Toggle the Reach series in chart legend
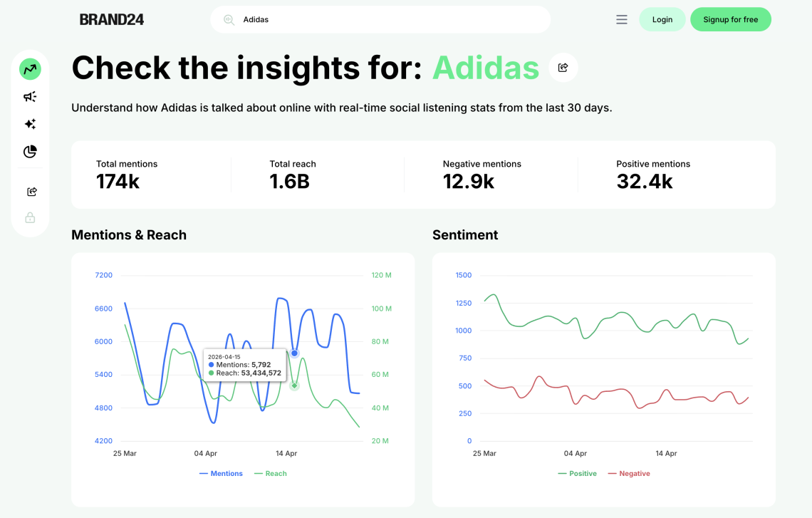The width and height of the screenshot is (812, 518). (x=270, y=474)
